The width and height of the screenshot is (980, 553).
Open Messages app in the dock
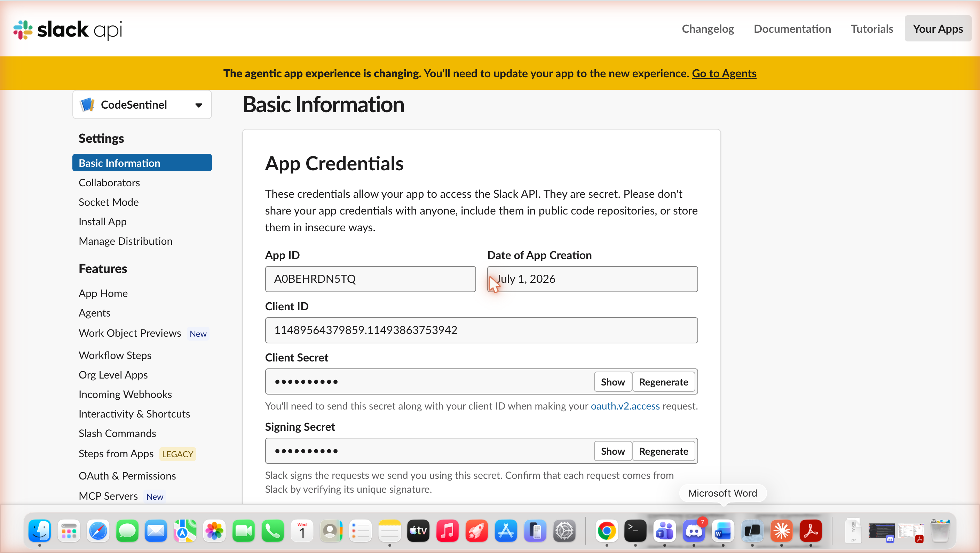(127, 531)
